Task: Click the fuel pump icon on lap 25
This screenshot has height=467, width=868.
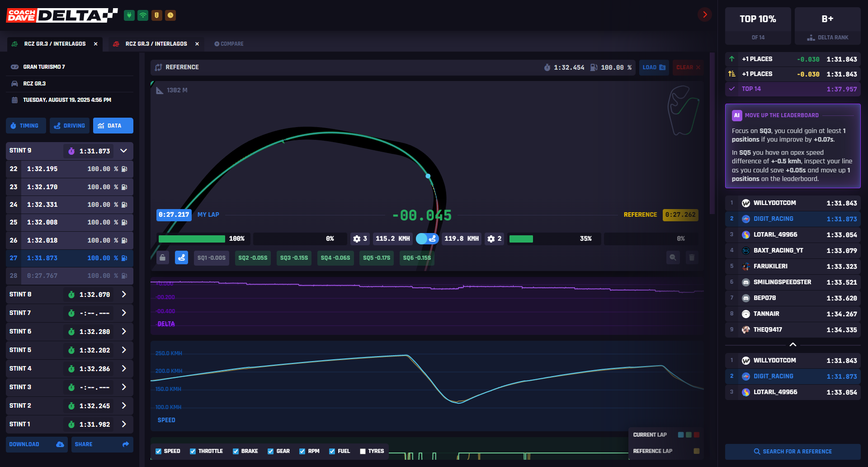Action: [x=124, y=222]
